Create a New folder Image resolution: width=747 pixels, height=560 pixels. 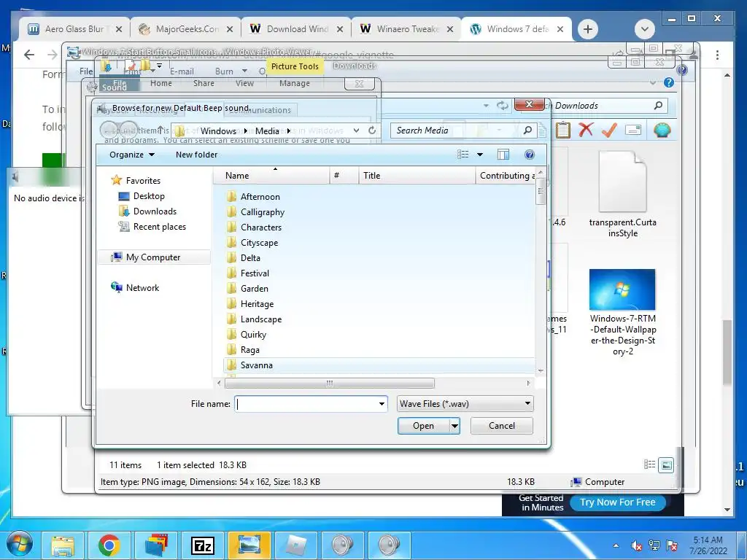[196, 155]
